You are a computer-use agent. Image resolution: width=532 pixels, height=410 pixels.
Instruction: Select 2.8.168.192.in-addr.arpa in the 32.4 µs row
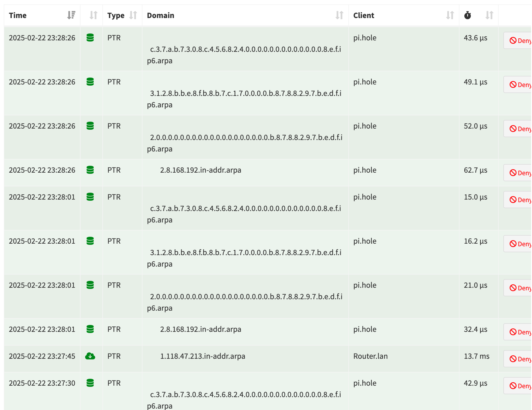click(201, 329)
